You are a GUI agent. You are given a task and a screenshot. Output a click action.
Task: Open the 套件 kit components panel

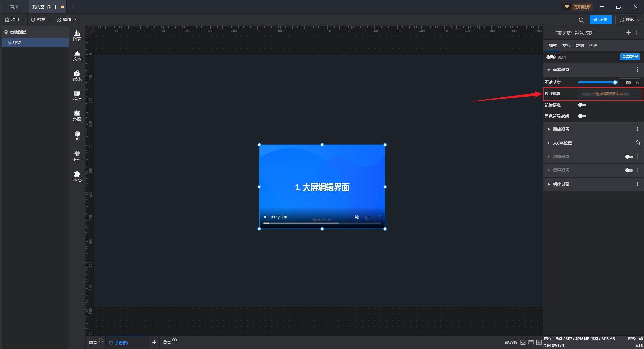point(77,156)
